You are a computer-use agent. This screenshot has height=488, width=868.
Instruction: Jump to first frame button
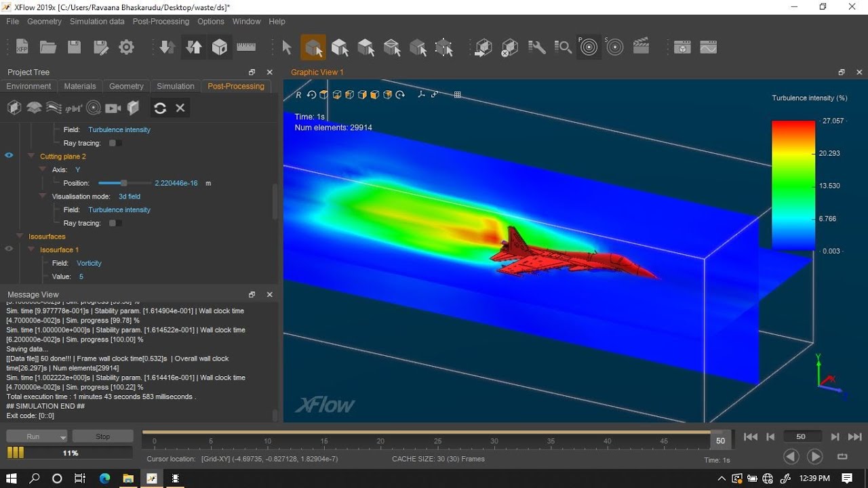(x=751, y=437)
